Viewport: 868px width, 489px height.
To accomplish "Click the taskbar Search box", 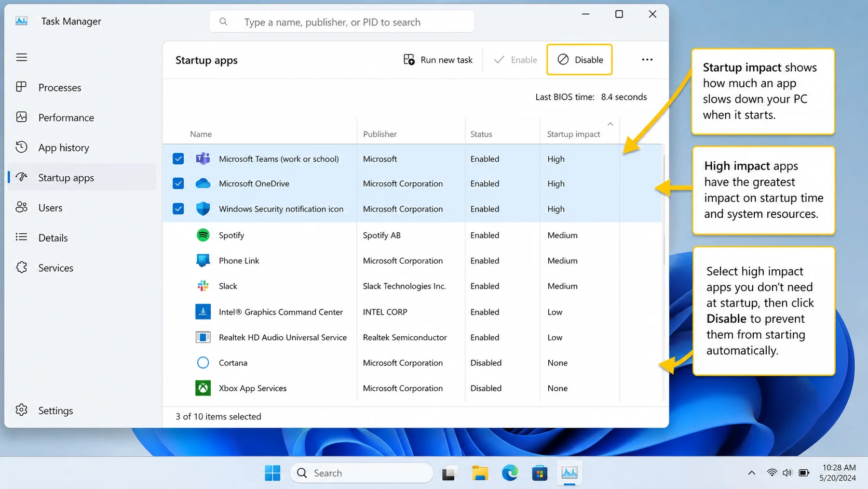I will tap(362, 473).
